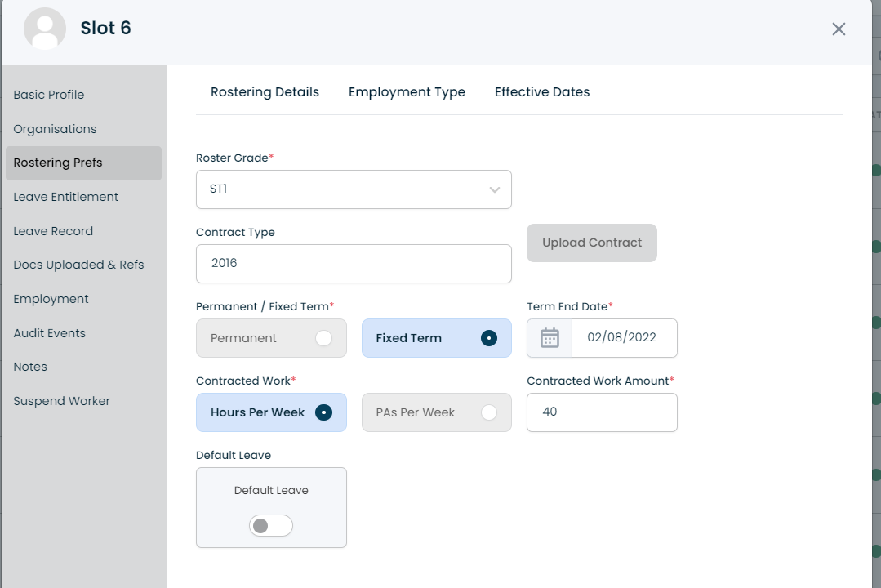881x588 pixels.
Task: Click the Upload Contract button
Action: [x=592, y=243]
